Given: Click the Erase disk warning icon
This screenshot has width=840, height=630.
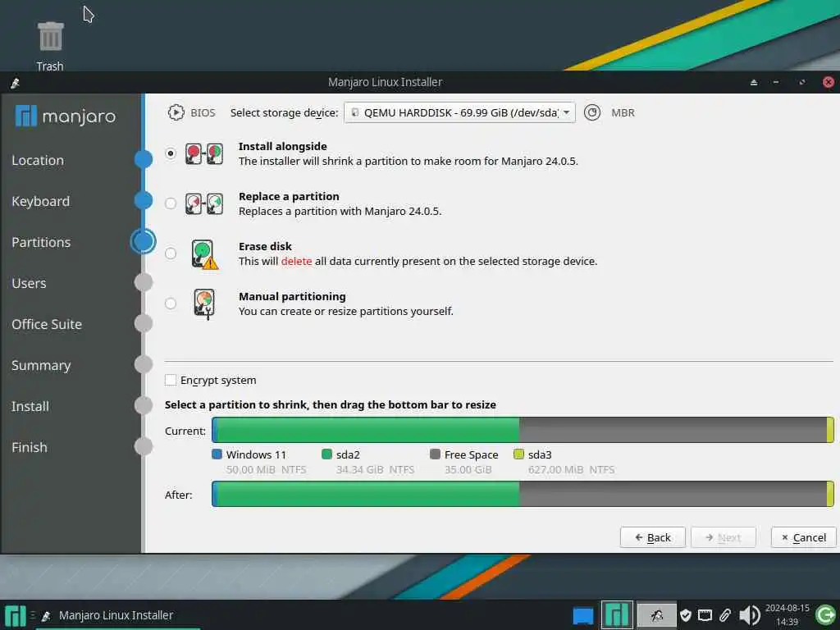Looking at the screenshot, I should point(204,254).
